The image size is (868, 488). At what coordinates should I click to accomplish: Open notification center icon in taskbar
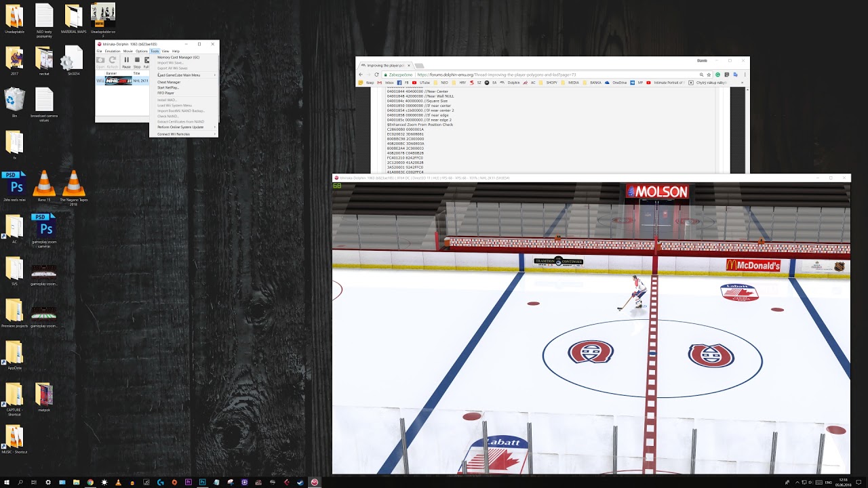pyautogui.click(x=859, y=483)
